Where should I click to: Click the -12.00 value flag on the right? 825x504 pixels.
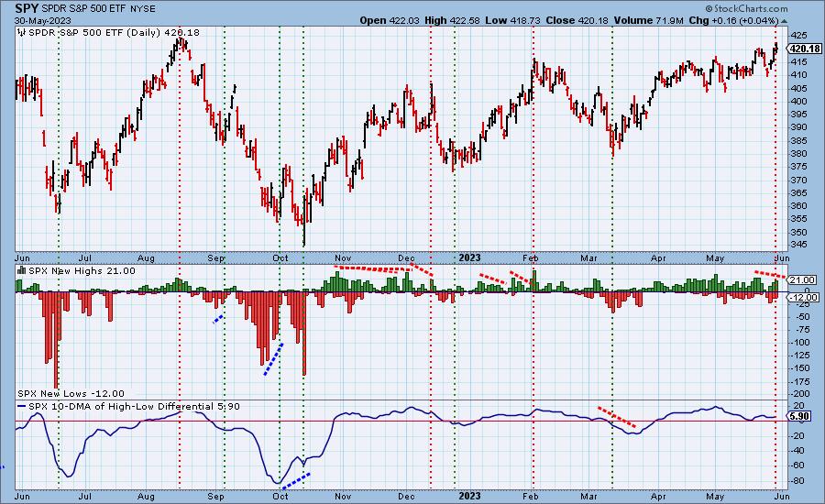(803, 298)
